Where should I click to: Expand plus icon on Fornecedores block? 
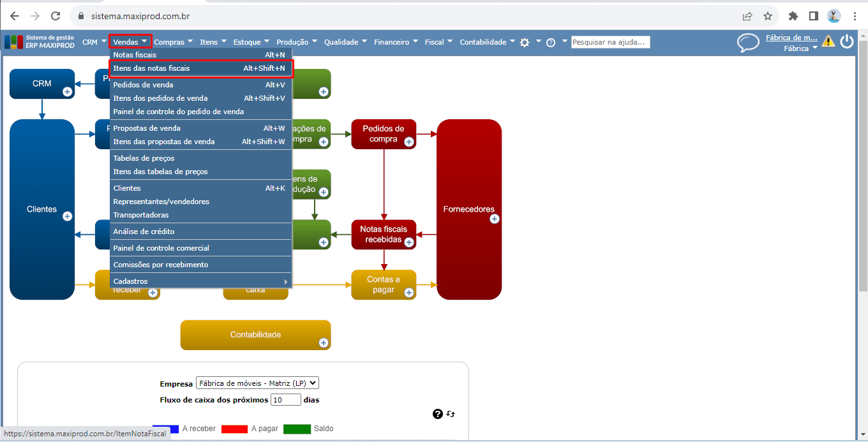tap(494, 219)
